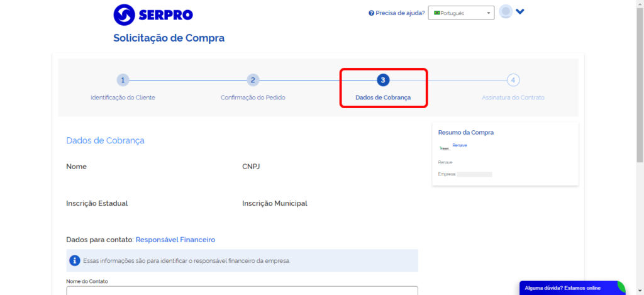Click the Dados de Cobrança section heading

[x=105, y=140]
